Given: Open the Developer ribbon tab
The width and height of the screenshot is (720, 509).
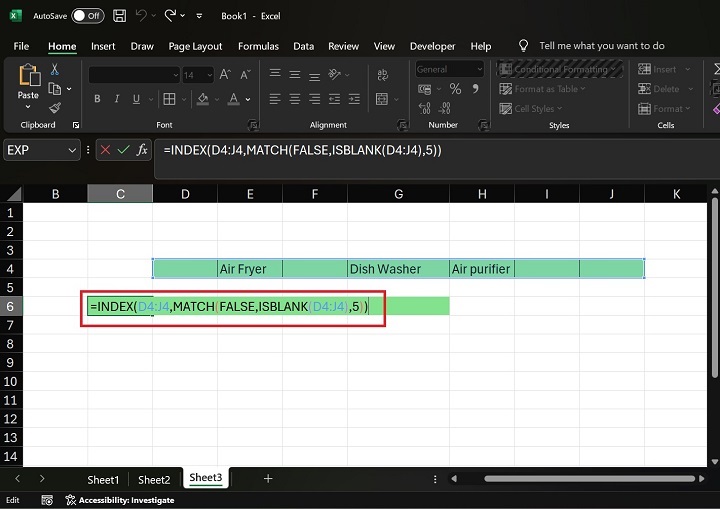Looking at the screenshot, I should (432, 46).
